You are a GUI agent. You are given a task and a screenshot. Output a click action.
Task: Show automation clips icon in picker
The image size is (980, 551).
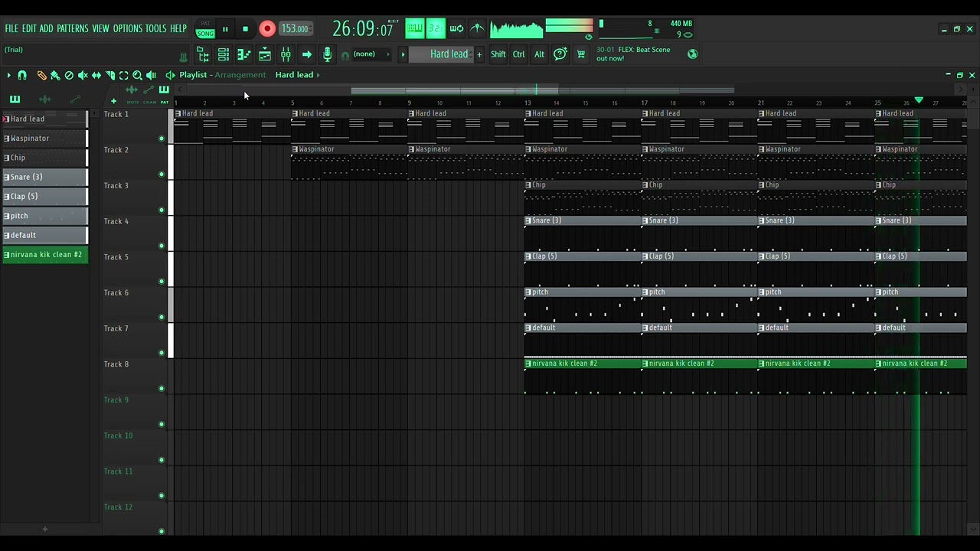click(x=74, y=99)
